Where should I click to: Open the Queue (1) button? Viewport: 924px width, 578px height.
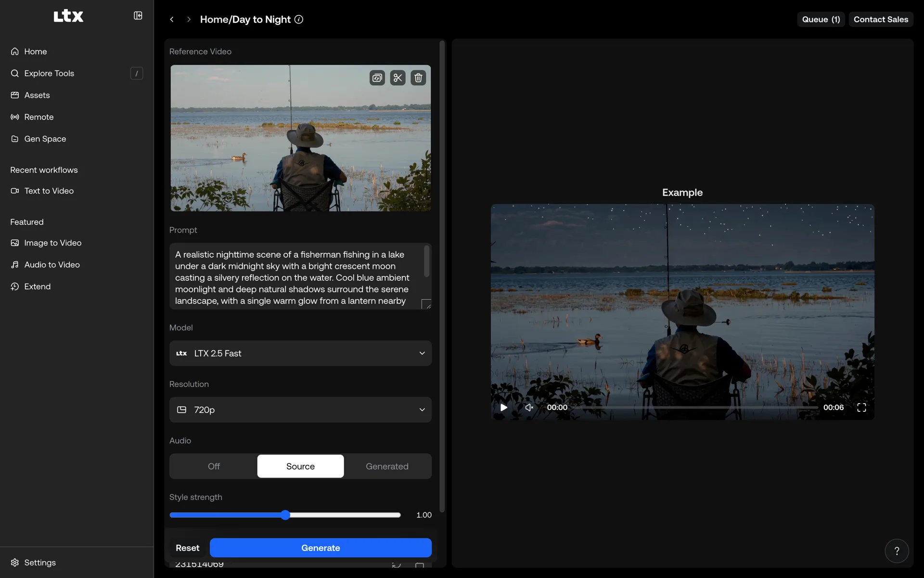(821, 19)
